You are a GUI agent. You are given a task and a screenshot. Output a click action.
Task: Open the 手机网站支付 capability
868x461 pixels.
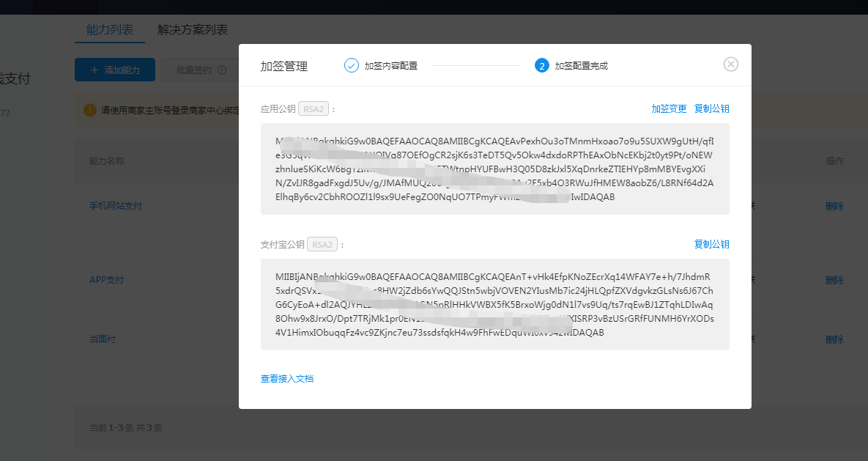115,206
